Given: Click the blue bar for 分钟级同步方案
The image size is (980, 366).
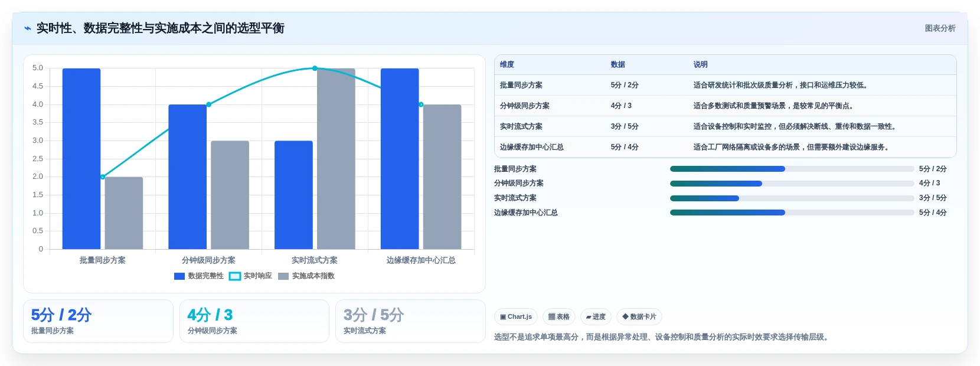Looking at the screenshot, I should tap(188, 177).
